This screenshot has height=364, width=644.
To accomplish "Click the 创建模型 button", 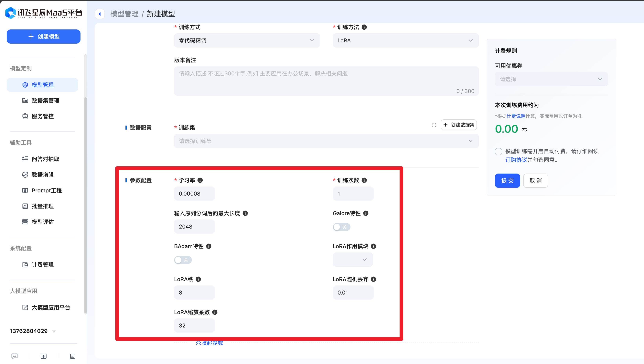I will click(x=43, y=37).
